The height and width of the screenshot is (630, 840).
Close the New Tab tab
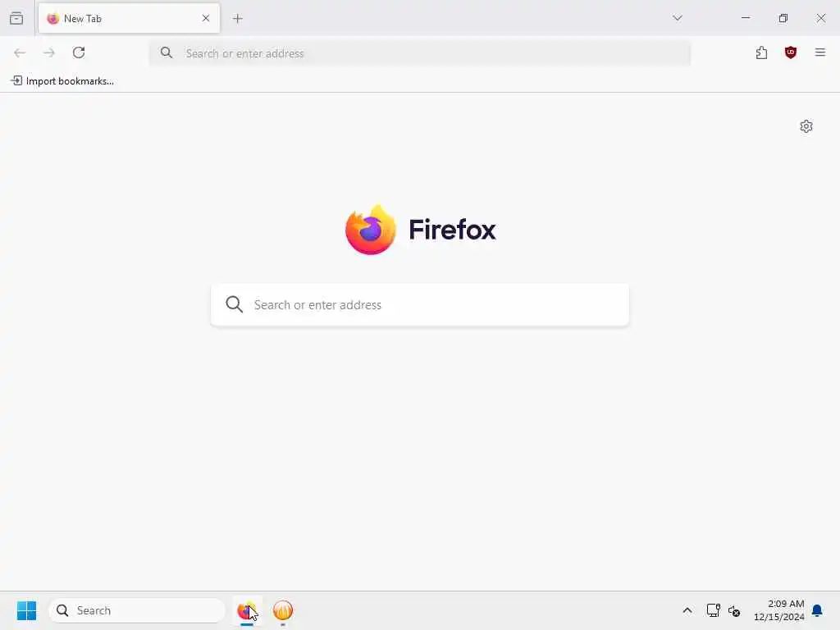point(206,19)
